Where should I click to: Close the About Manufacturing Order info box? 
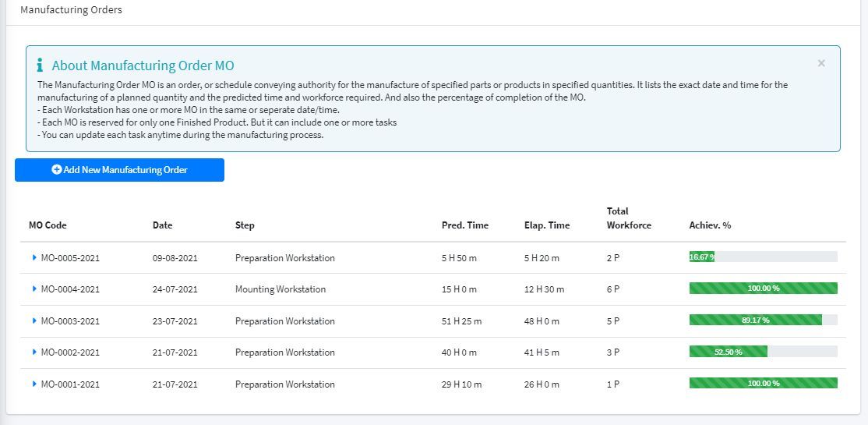click(x=820, y=64)
